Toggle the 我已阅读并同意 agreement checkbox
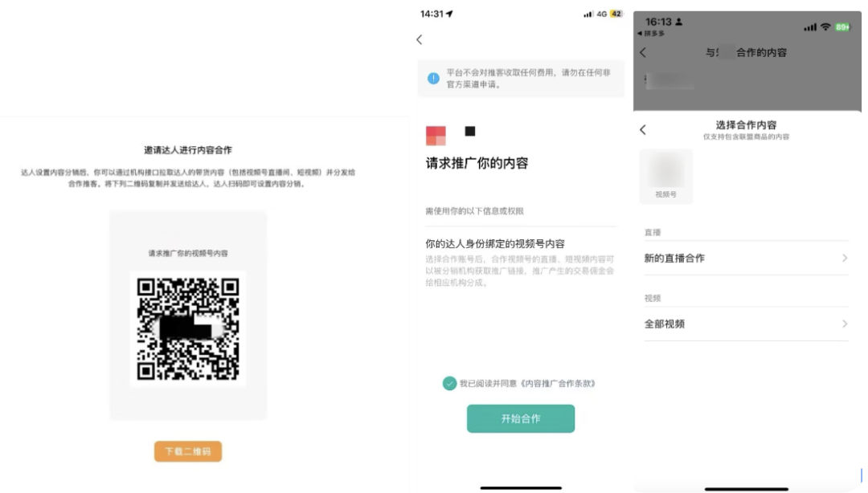 [449, 383]
